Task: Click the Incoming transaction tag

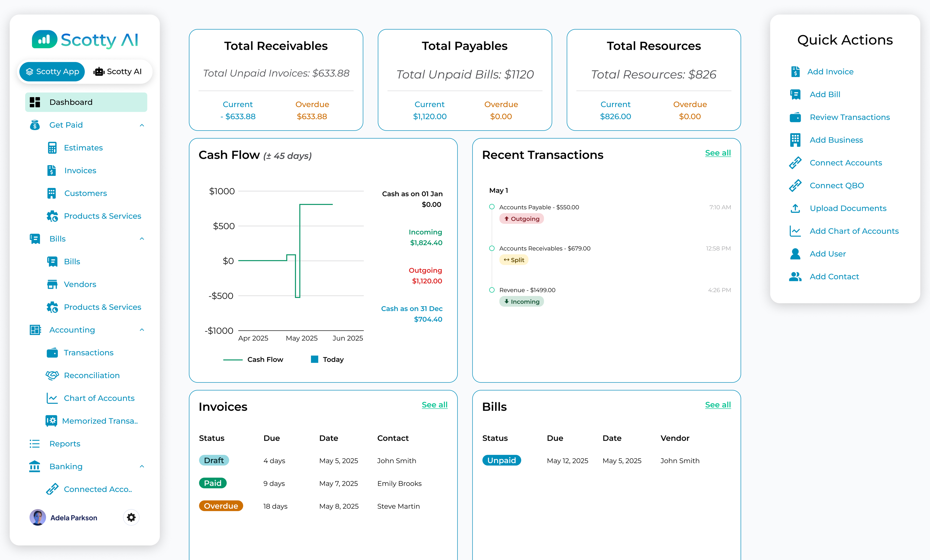Action: coord(521,301)
